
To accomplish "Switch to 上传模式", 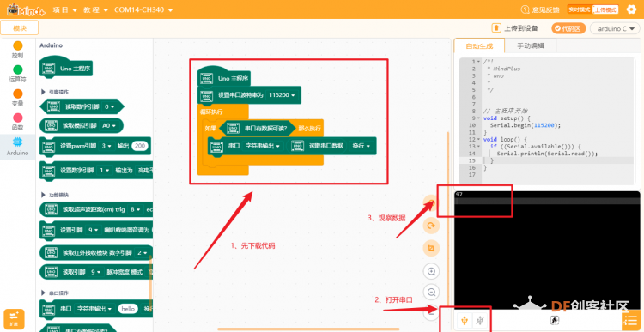I will (606, 9).
